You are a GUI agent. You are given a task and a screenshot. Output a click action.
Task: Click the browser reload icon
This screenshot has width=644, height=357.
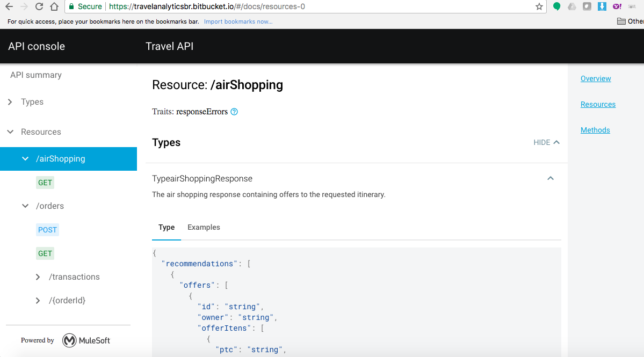tap(39, 6)
